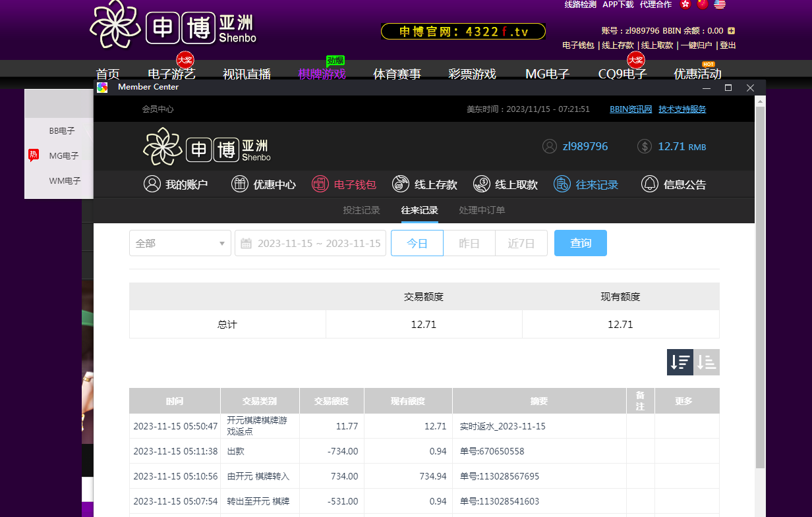Click the 登出 logout link

pyautogui.click(x=728, y=45)
